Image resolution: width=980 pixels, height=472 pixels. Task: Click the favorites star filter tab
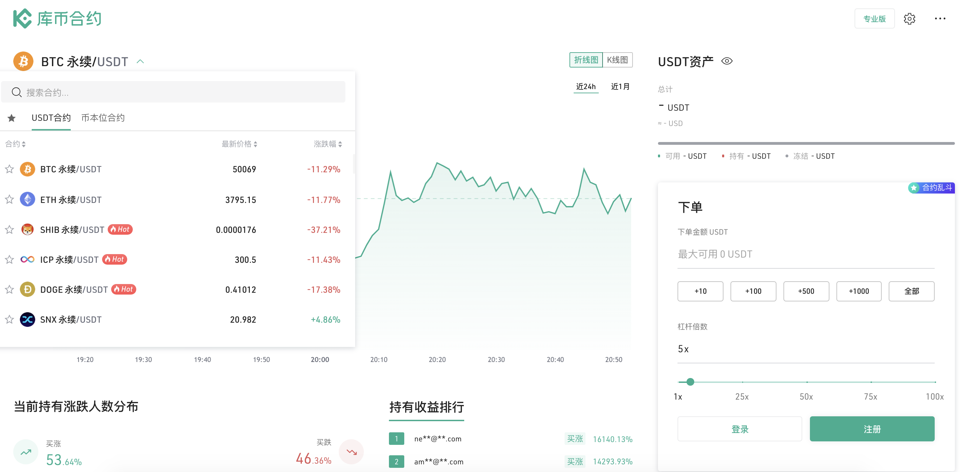(12, 118)
